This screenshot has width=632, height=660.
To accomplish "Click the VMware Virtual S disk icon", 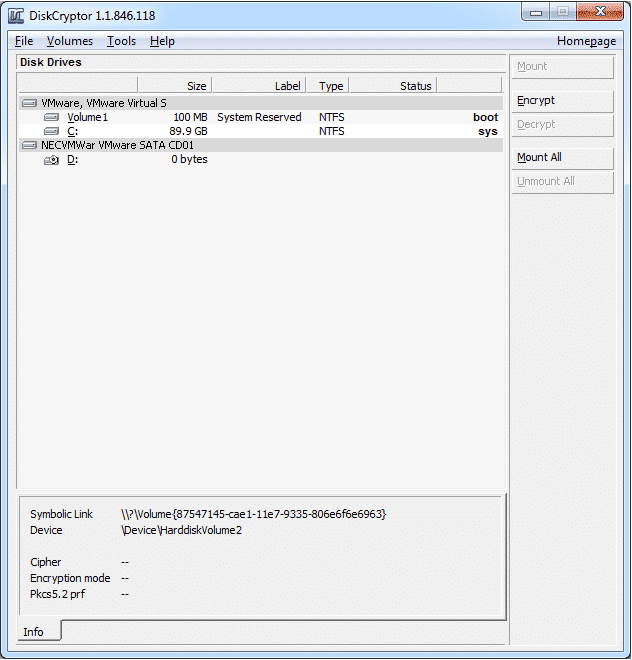I will 29,103.
